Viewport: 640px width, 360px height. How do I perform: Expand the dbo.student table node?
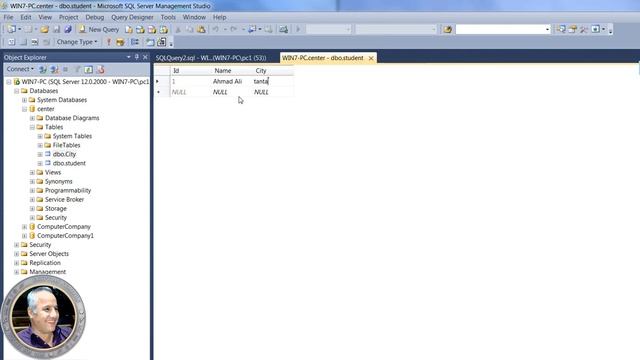pyautogui.click(x=40, y=163)
